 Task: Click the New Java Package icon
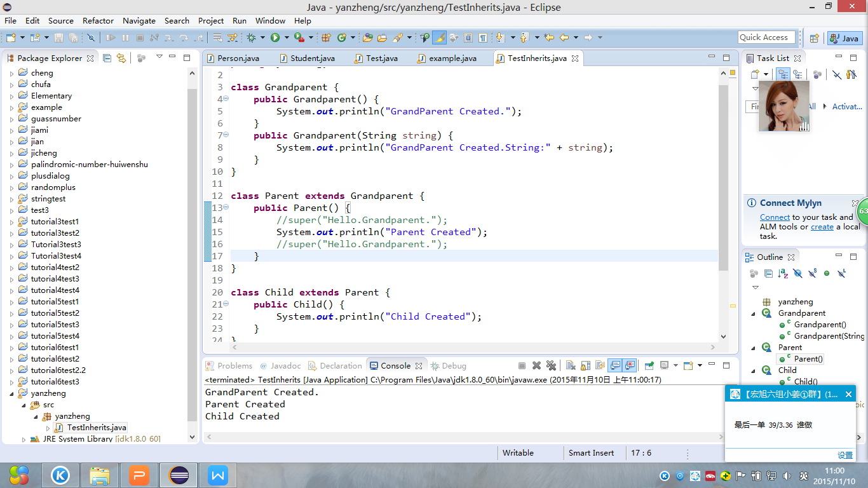(327, 37)
